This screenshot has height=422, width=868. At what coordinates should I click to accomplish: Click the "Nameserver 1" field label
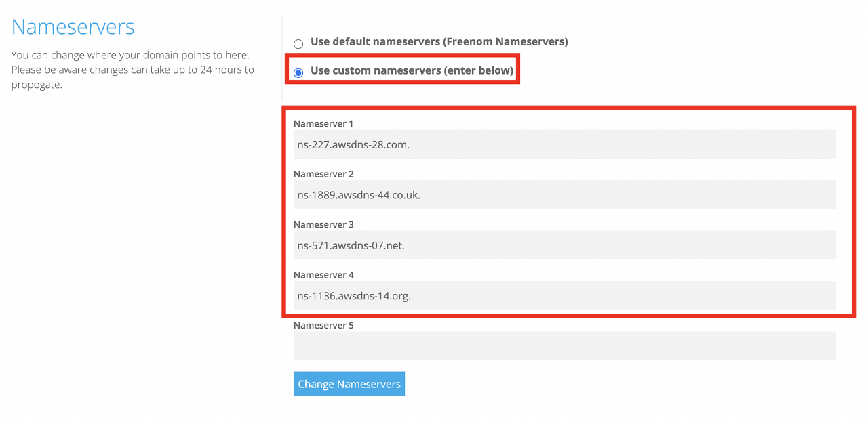323,124
